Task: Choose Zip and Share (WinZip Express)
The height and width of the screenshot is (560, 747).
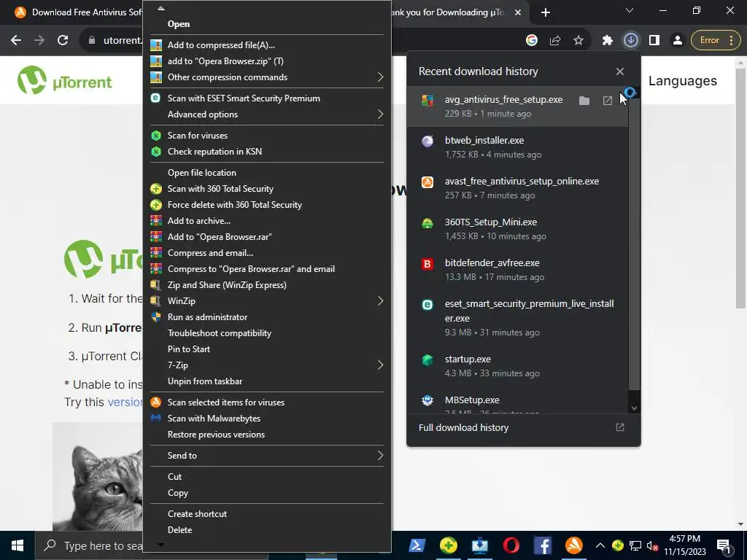Action: click(x=267, y=285)
